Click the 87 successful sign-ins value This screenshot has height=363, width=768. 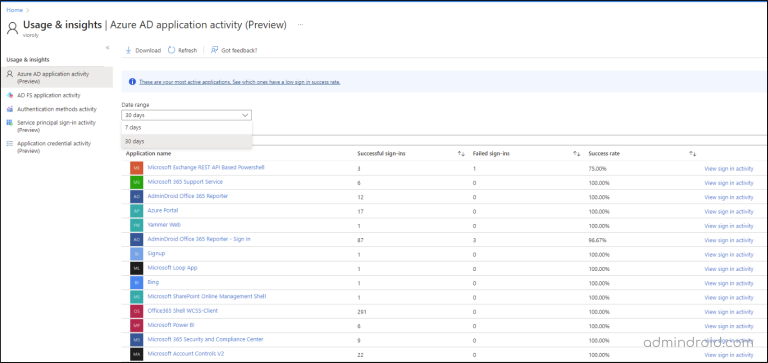tap(360, 241)
